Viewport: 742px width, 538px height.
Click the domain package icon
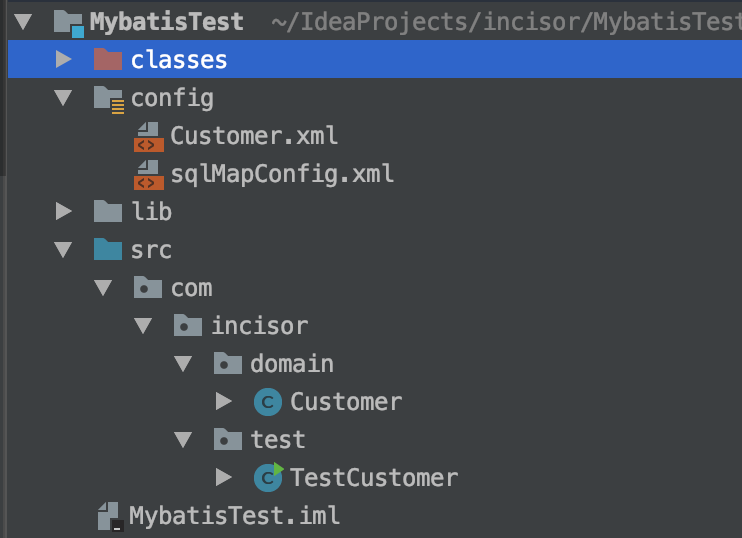point(227,364)
